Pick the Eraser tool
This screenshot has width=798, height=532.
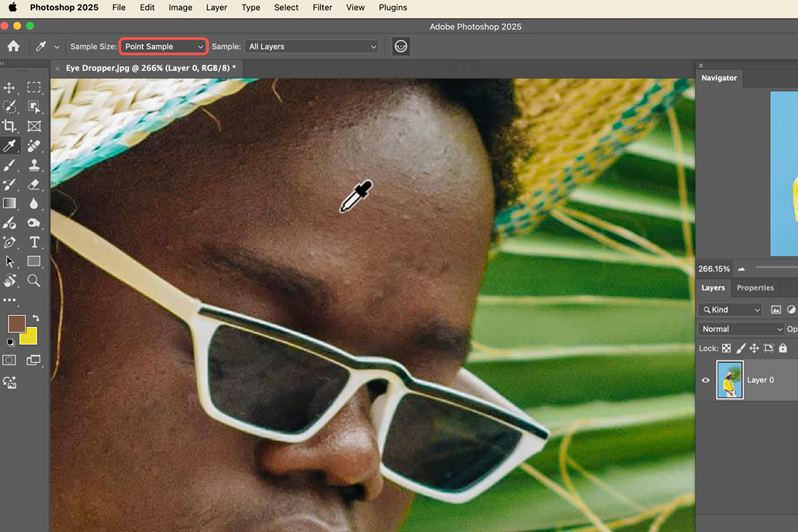coord(34,184)
